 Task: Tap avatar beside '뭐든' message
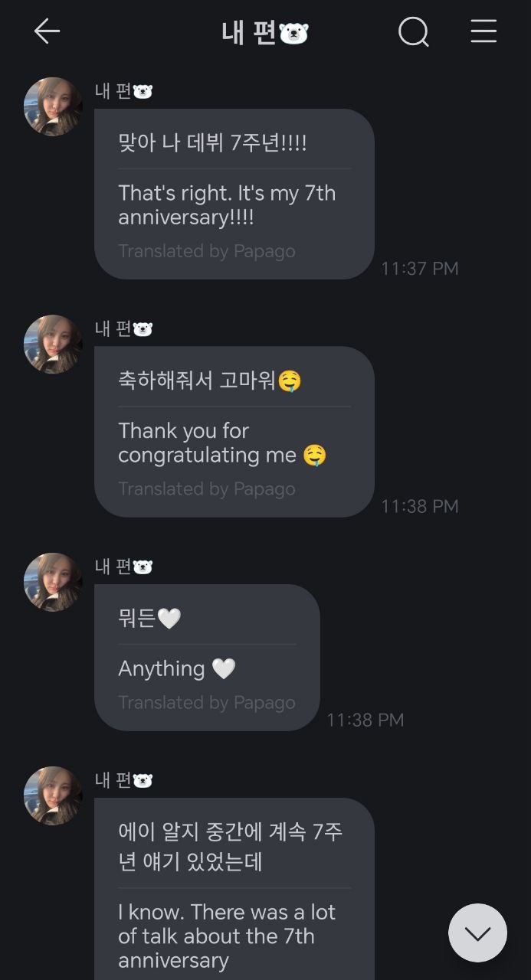pos(54,582)
